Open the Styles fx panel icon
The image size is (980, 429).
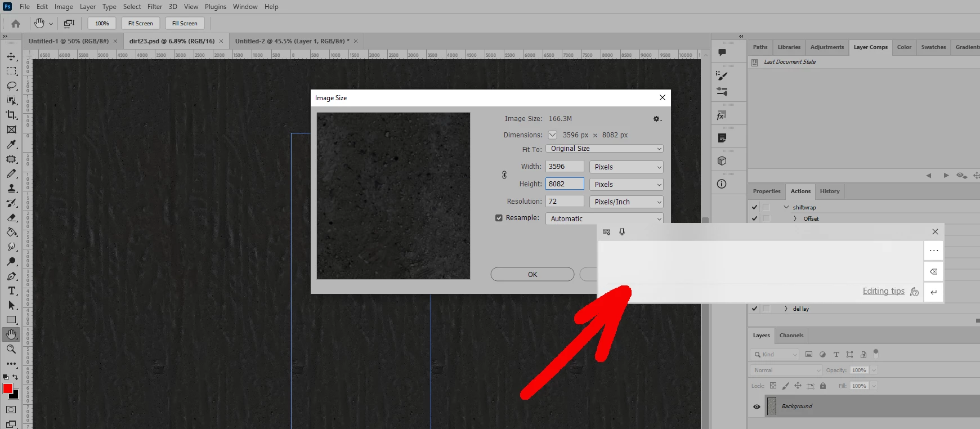click(x=721, y=115)
